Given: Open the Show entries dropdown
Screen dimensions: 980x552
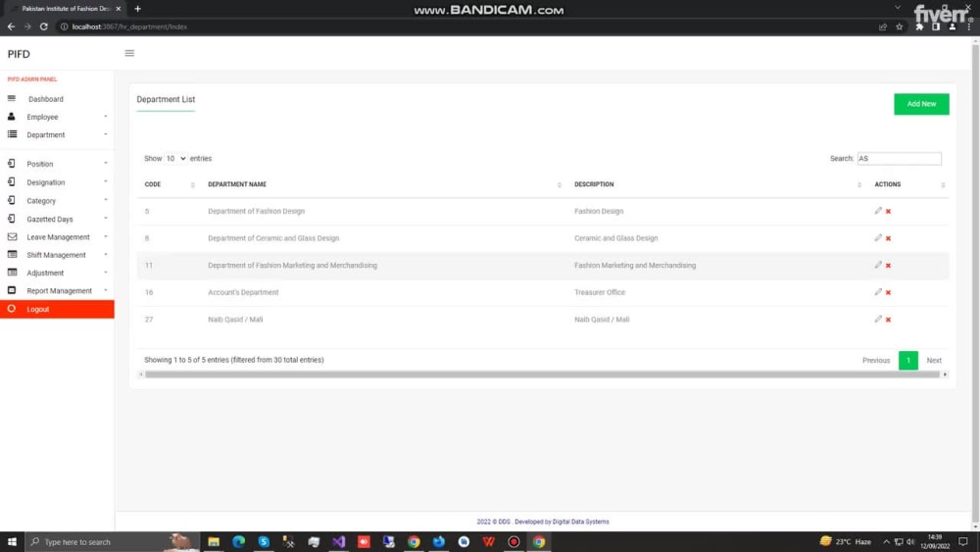Looking at the screenshot, I should point(175,159).
